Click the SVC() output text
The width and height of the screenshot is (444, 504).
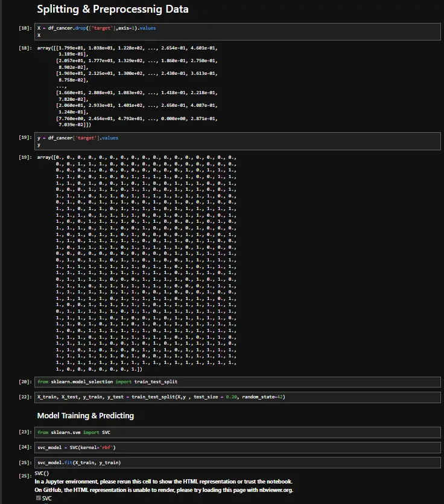(42, 473)
